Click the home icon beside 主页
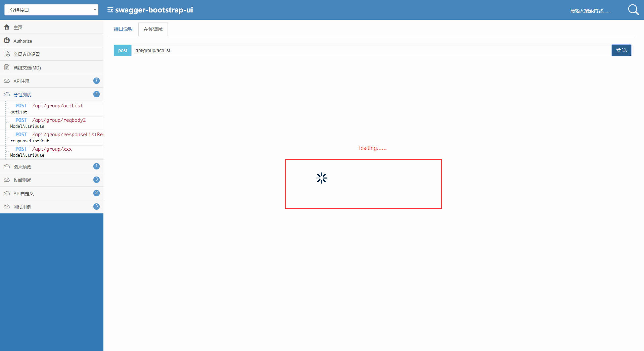The width and height of the screenshot is (644, 351). coord(7,27)
